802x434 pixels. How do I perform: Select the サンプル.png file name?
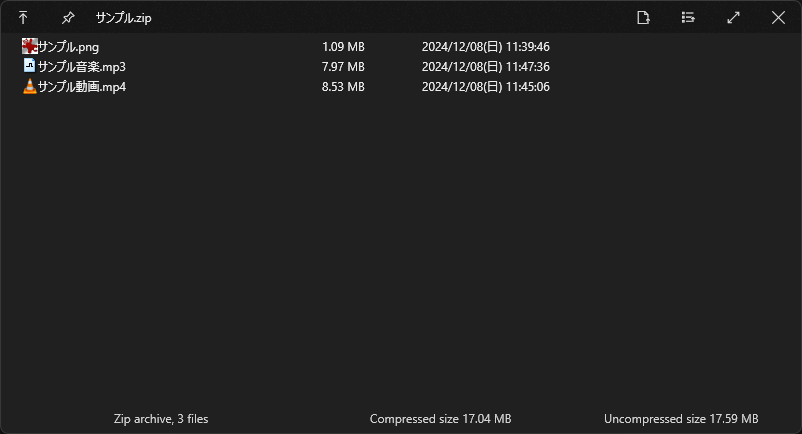(69, 47)
